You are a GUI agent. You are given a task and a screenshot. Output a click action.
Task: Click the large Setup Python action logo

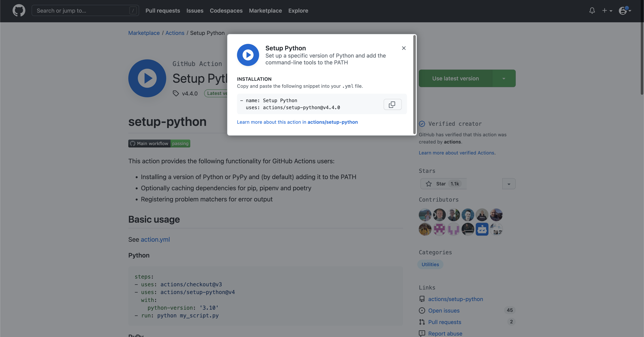point(147,78)
